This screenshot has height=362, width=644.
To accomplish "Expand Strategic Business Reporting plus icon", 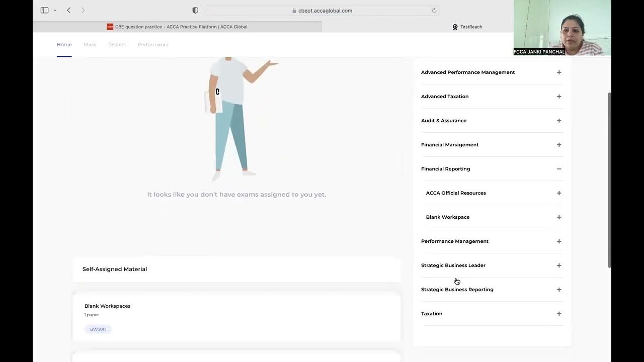I will [559, 290].
